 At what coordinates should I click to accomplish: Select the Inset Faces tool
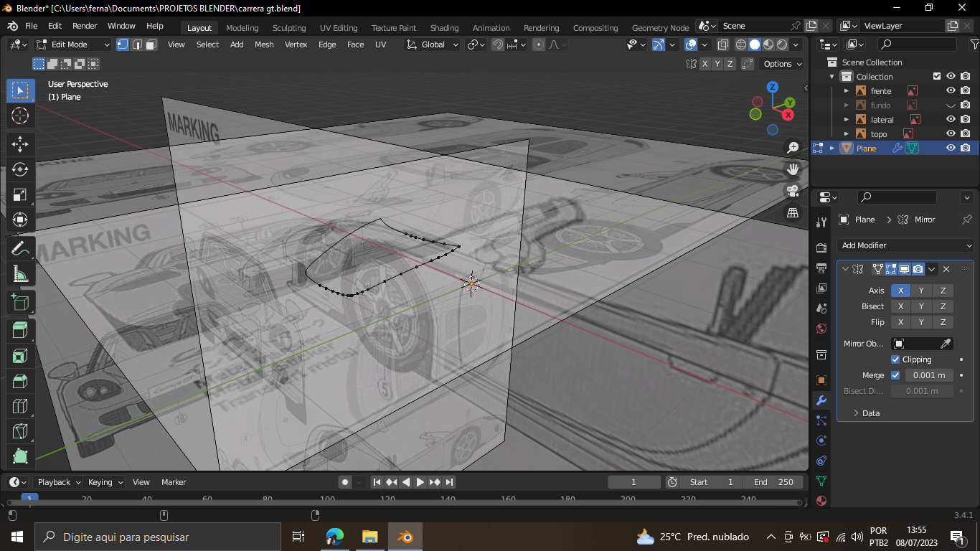pos(20,356)
